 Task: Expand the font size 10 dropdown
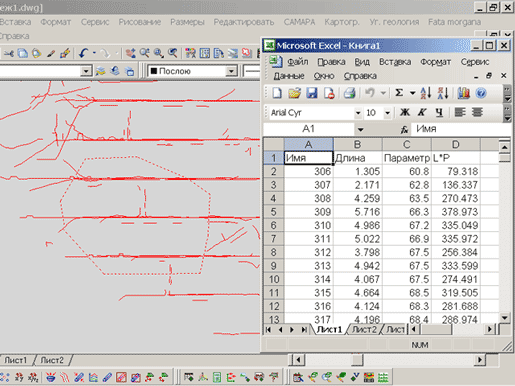(387, 113)
